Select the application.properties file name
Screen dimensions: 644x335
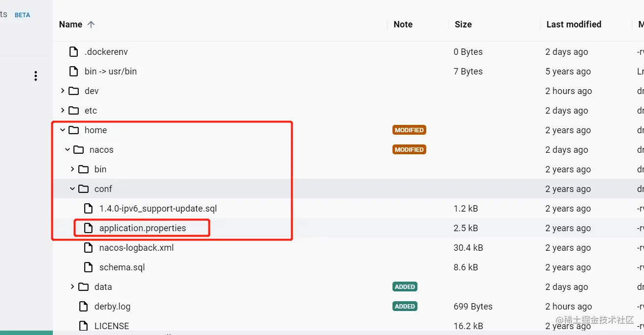[142, 228]
